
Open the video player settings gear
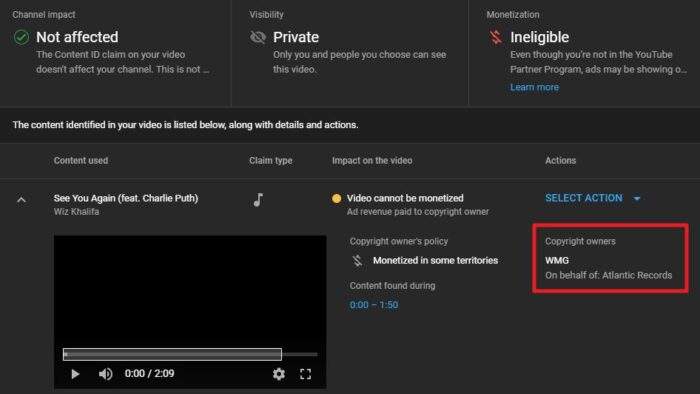(279, 374)
